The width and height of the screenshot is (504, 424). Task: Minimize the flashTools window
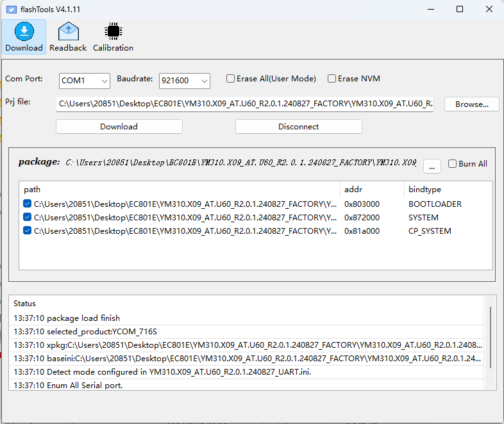(x=431, y=9)
